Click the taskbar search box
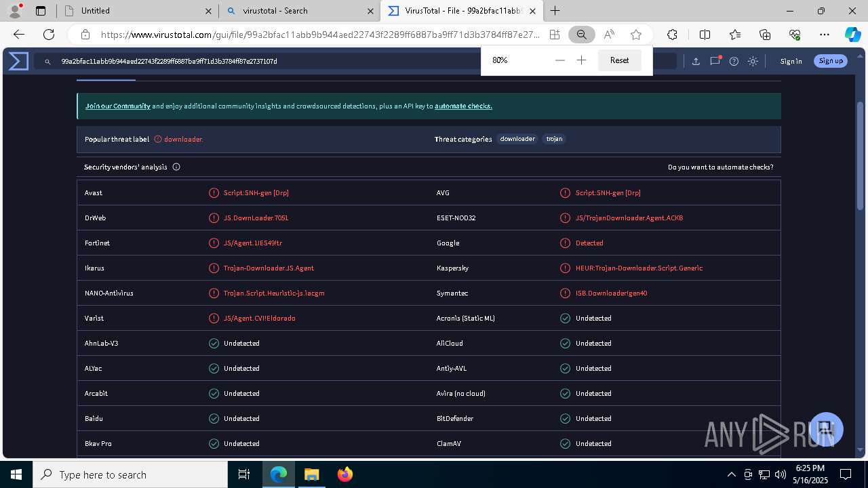The width and height of the screenshot is (868, 488). pyautogui.click(x=130, y=474)
